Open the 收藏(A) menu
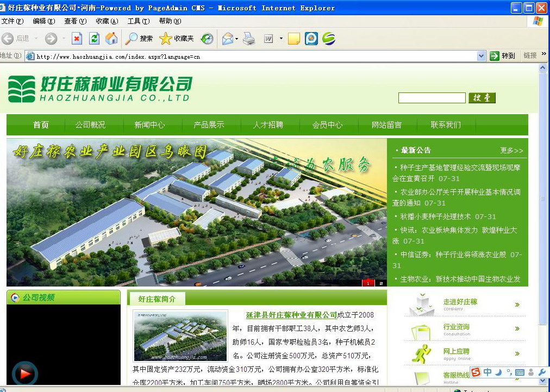Screen dimensions: 550x392 pos(107,21)
